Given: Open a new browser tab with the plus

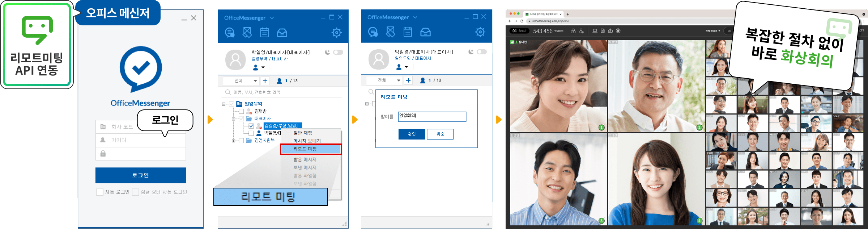Looking at the screenshot, I should 568,14.
